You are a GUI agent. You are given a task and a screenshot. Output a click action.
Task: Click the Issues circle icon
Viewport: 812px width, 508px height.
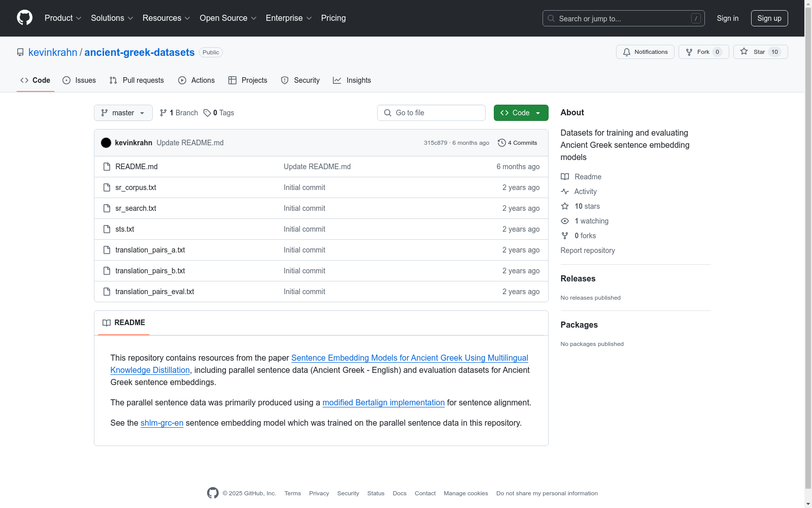[x=66, y=80]
